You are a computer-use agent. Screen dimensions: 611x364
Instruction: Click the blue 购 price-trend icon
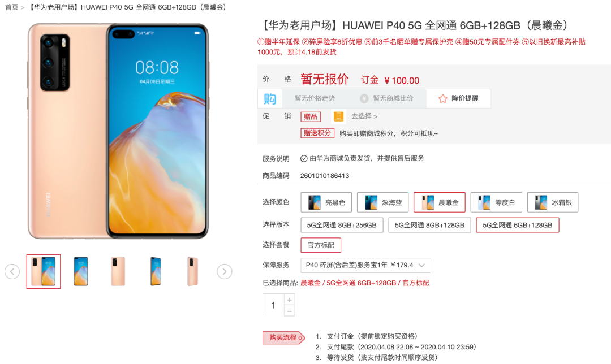coord(270,99)
